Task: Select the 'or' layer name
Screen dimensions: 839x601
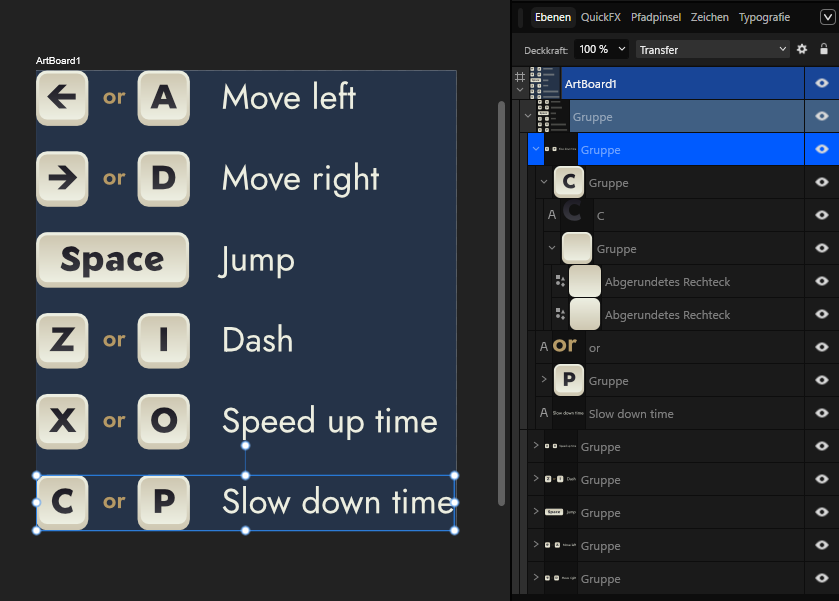Action: click(594, 348)
